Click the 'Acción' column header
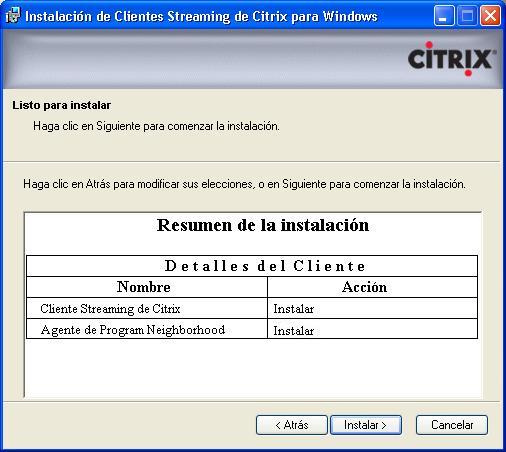The width and height of the screenshot is (506, 452). click(373, 287)
